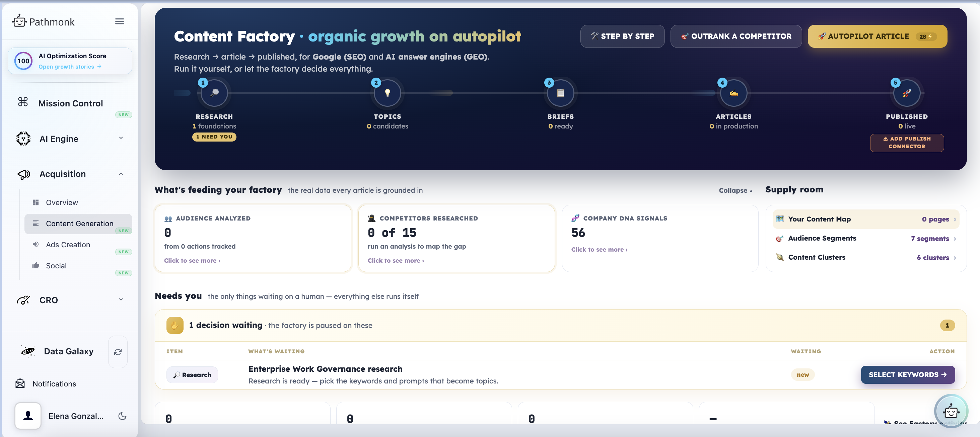Viewport: 980px width, 437px height.
Task: Click the Company DNA Signals icon
Action: click(575, 218)
